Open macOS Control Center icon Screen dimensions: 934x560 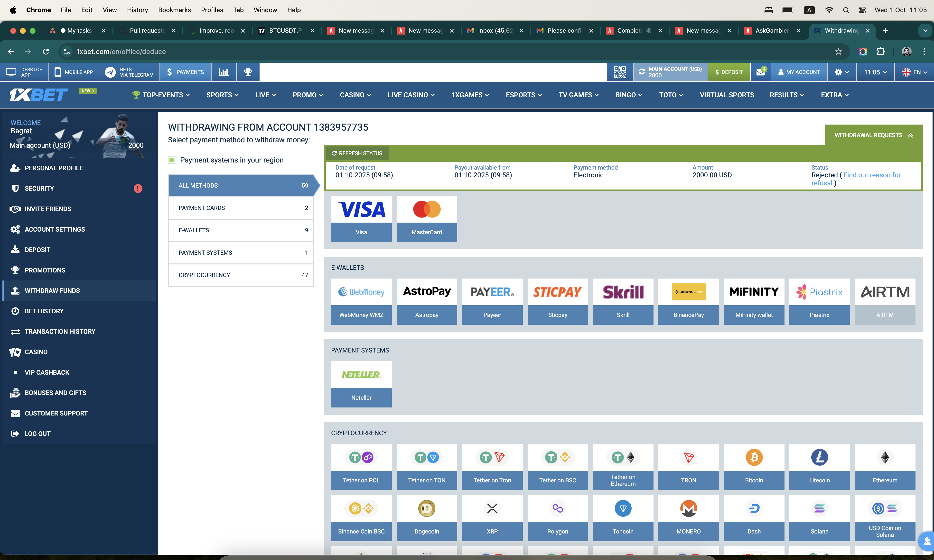pos(862,10)
